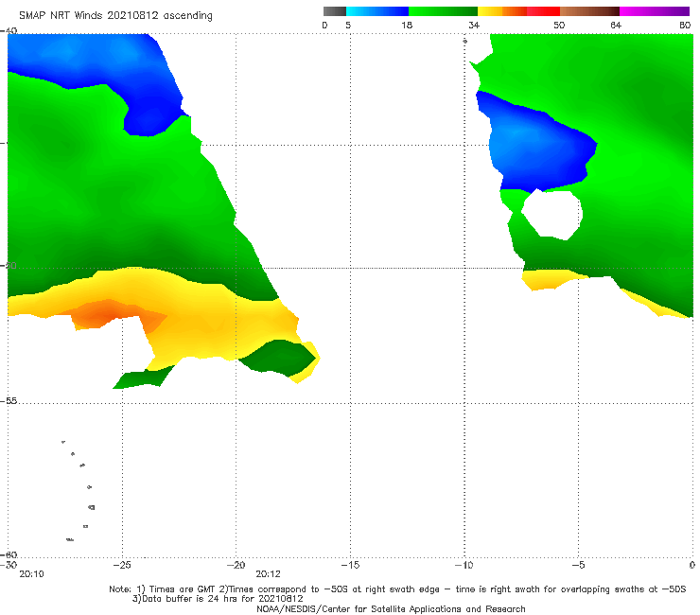700x615 pixels.
Task: Select the magenta-purple segment at the color bar's end
Action: [x=655, y=11]
